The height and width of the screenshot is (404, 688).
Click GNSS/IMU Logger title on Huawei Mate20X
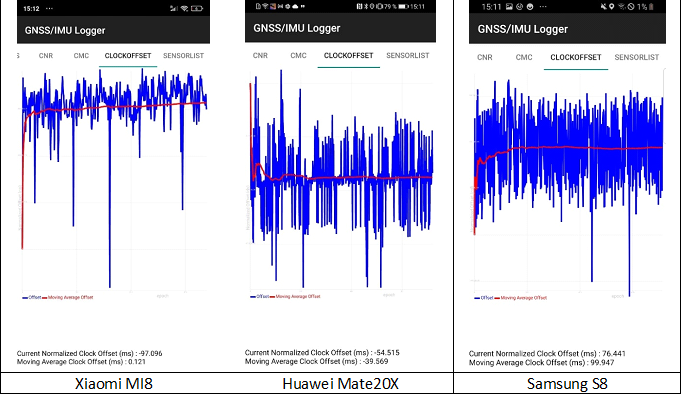coord(297,28)
